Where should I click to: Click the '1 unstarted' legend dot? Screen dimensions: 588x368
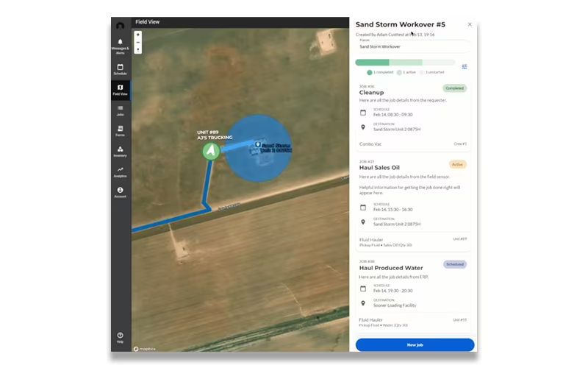tap(421, 72)
